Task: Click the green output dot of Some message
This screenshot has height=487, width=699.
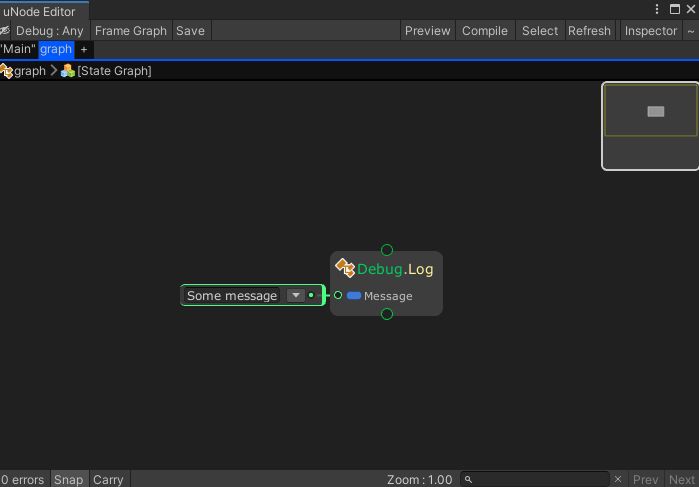Action: click(x=311, y=295)
